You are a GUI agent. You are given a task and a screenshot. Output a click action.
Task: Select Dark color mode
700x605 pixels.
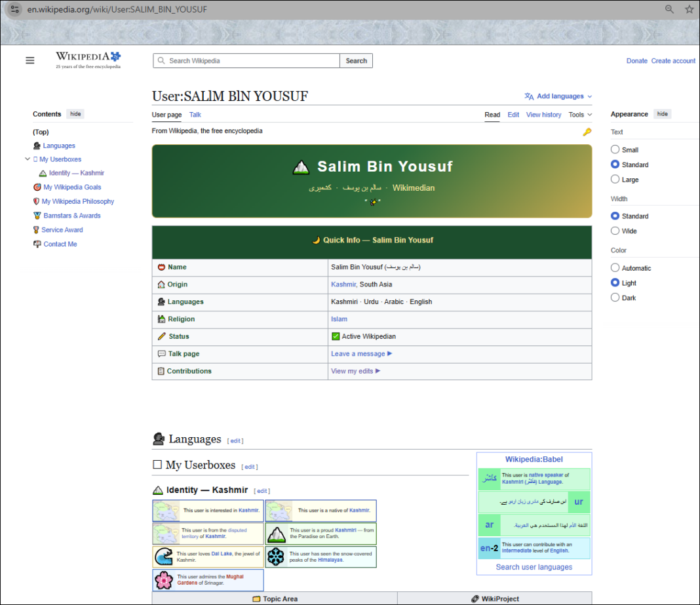pyautogui.click(x=615, y=298)
